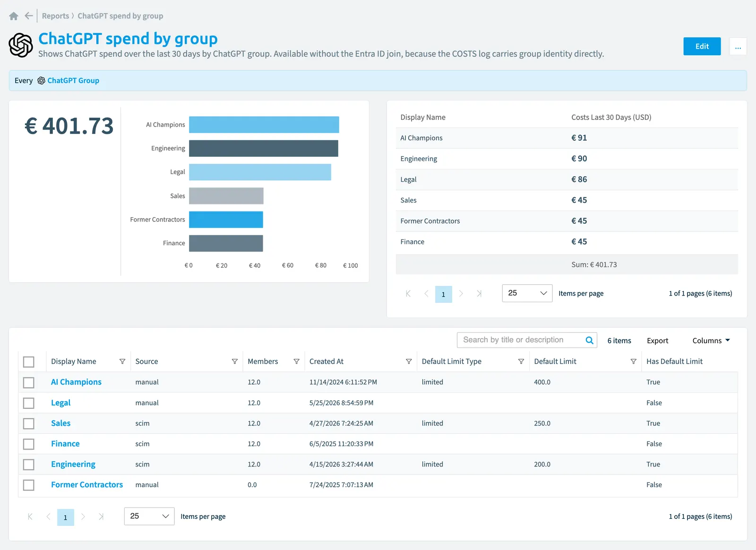Expand the Columns dropdown
756x550 pixels.
click(711, 340)
